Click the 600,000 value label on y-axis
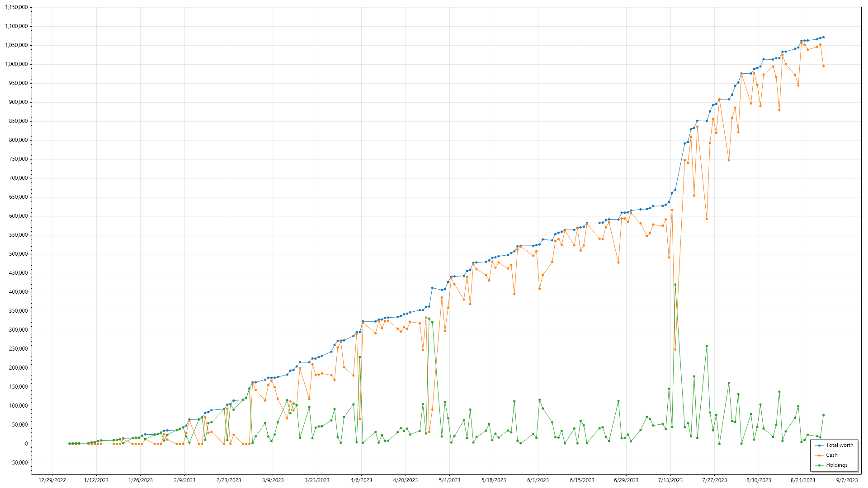The height and width of the screenshot is (488, 868). [x=19, y=216]
